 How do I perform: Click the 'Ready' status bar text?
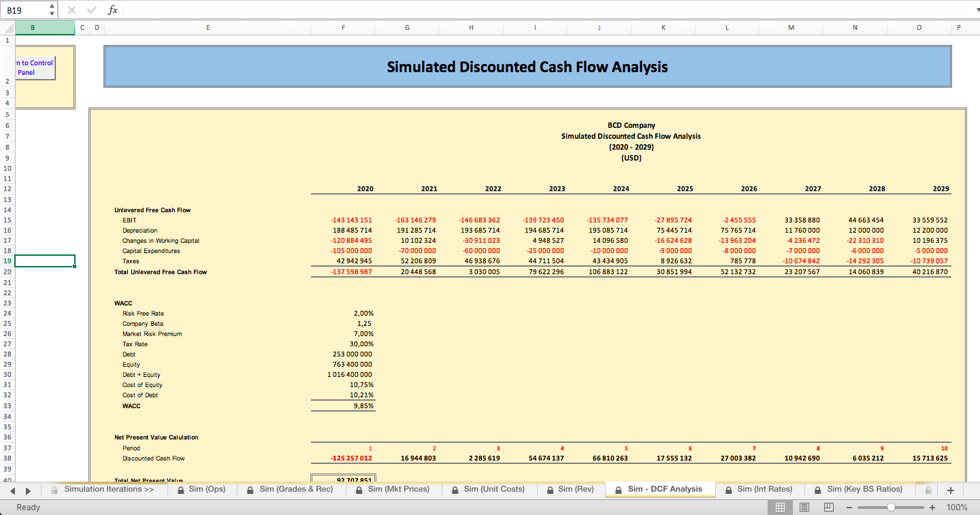pyautogui.click(x=29, y=508)
